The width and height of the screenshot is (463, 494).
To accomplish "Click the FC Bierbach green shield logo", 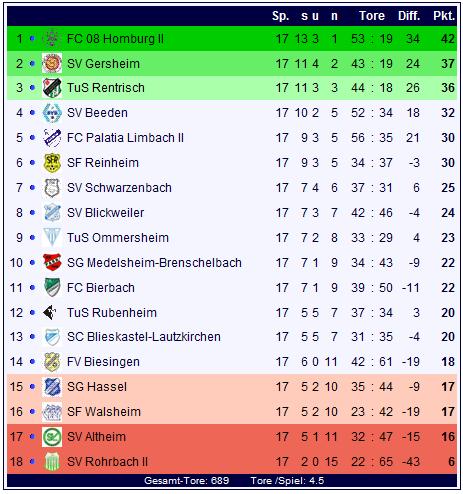I will pos(52,287).
